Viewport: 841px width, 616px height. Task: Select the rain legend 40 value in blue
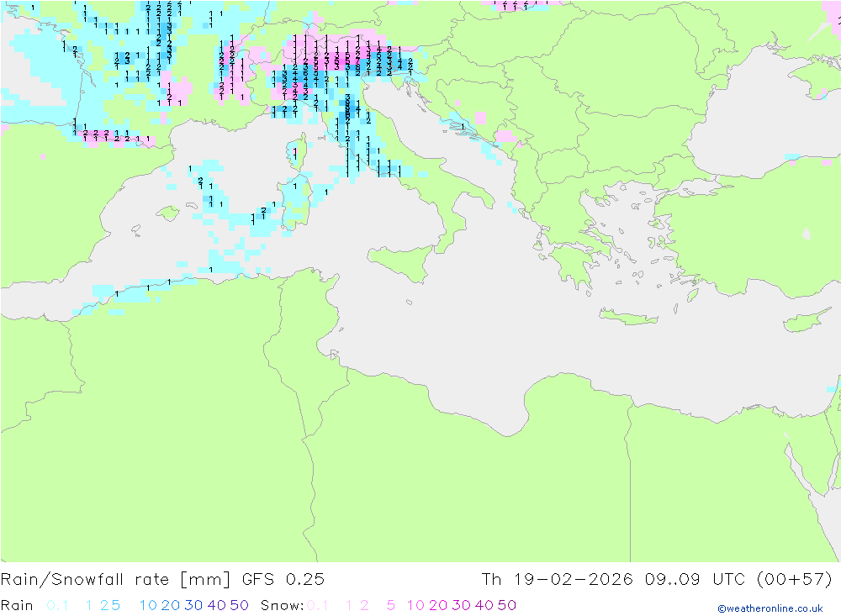[217, 605]
